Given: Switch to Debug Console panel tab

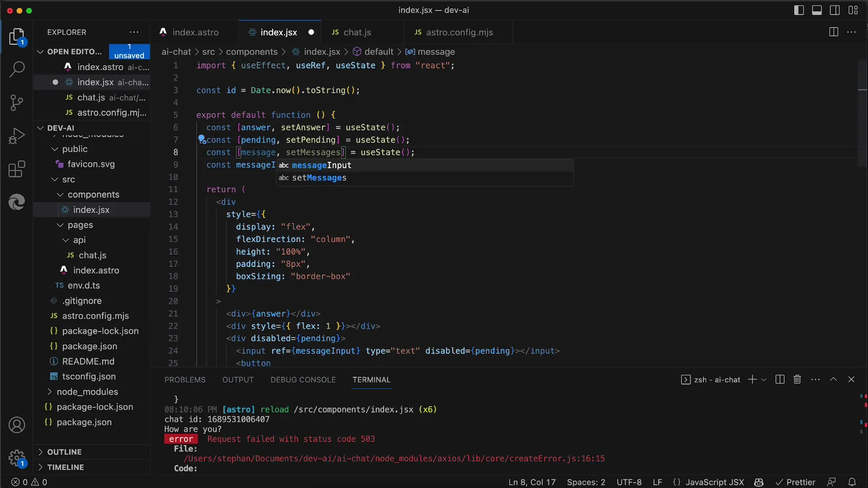Looking at the screenshot, I should (303, 380).
